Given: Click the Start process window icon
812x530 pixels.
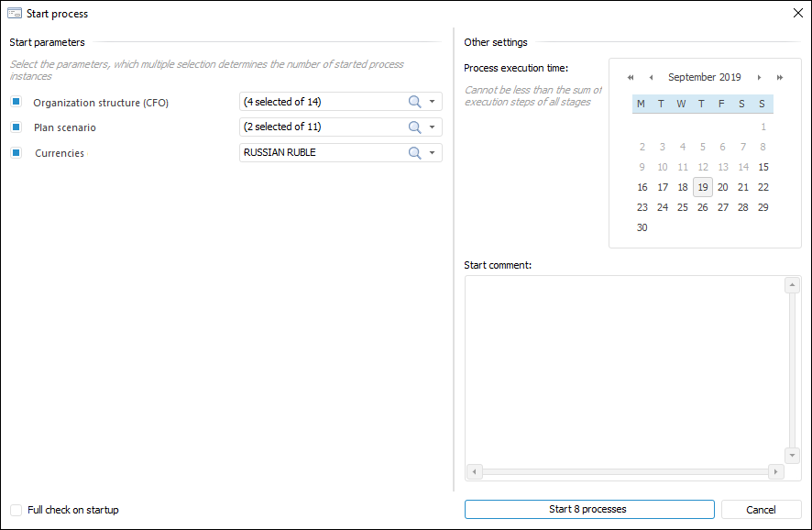Looking at the screenshot, I should pos(15,14).
